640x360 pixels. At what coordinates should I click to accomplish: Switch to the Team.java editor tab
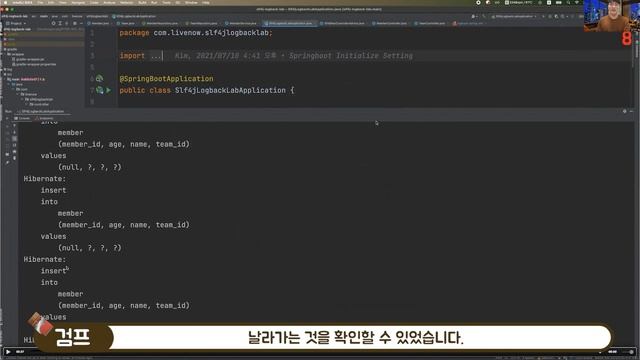[126, 23]
